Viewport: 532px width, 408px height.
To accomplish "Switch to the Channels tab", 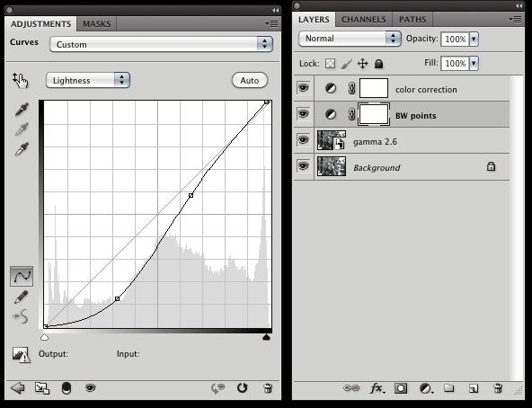I will [x=364, y=20].
